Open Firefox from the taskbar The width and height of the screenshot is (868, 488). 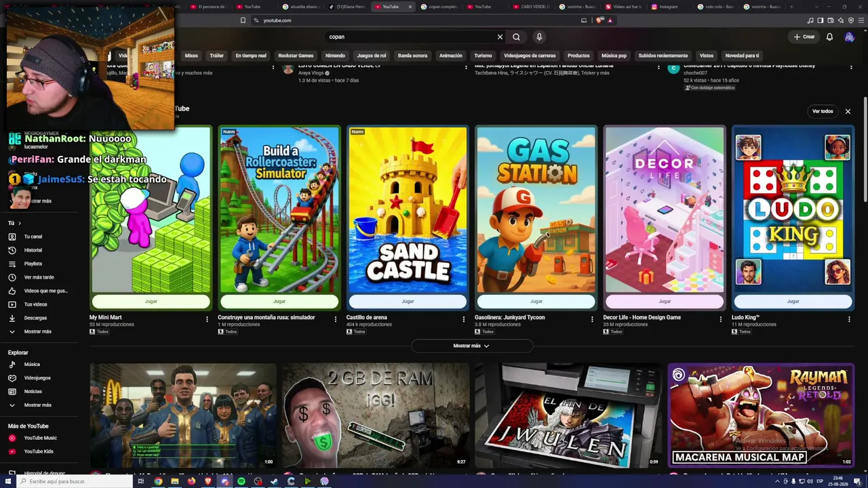pos(191,481)
